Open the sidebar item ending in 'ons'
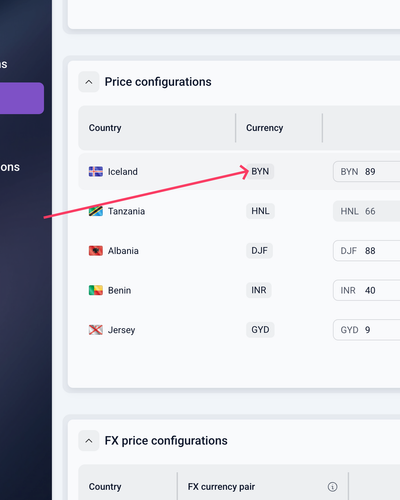Image resolution: width=400 pixels, height=500 pixels. point(10,167)
